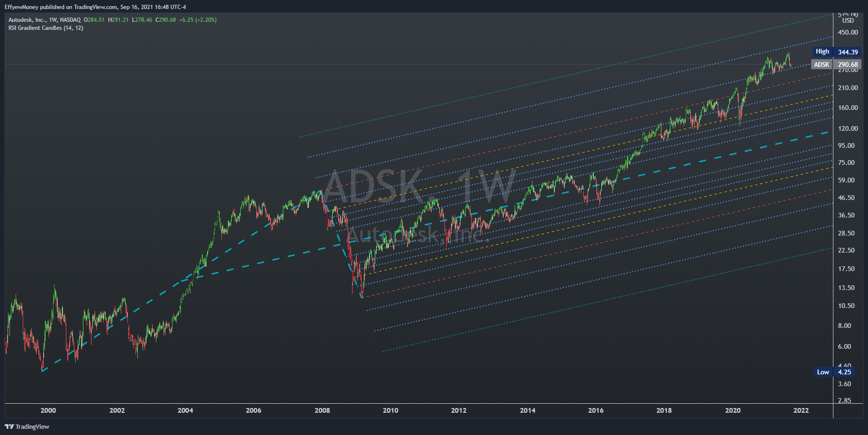Click the 75.00 price axis label

(x=846, y=163)
